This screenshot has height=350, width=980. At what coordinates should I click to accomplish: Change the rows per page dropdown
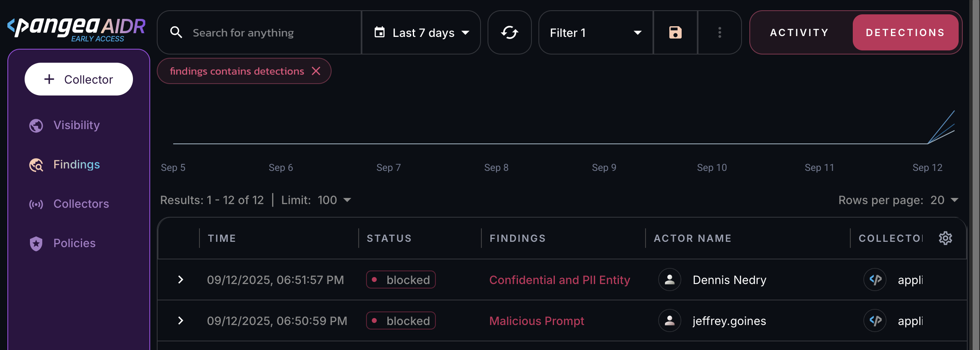click(944, 200)
